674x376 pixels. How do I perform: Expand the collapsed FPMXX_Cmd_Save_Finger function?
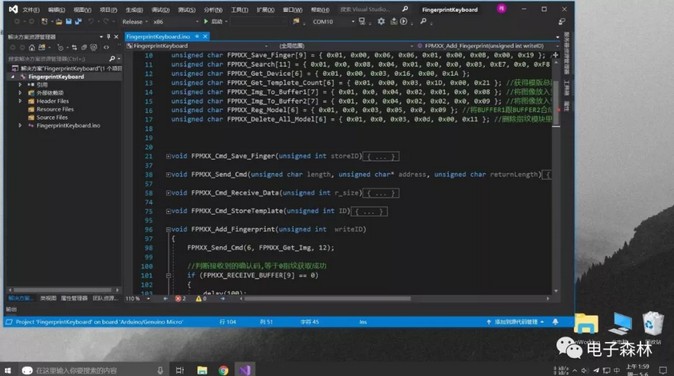[168, 156]
